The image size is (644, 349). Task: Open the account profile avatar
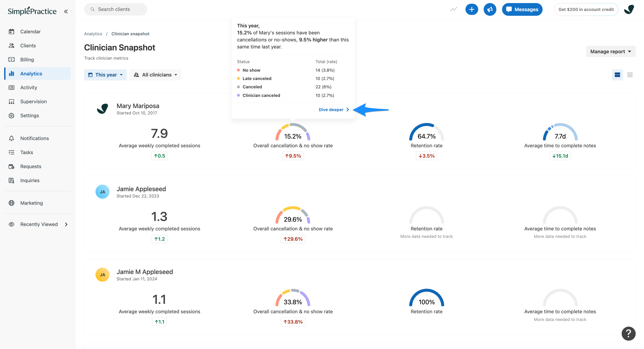(x=629, y=9)
